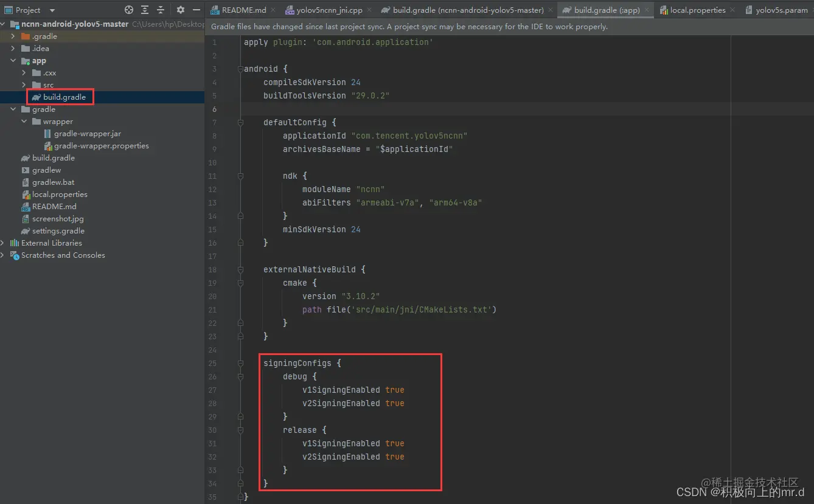814x504 pixels.
Task: Collapse the gradle folder
Action: [13, 109]
